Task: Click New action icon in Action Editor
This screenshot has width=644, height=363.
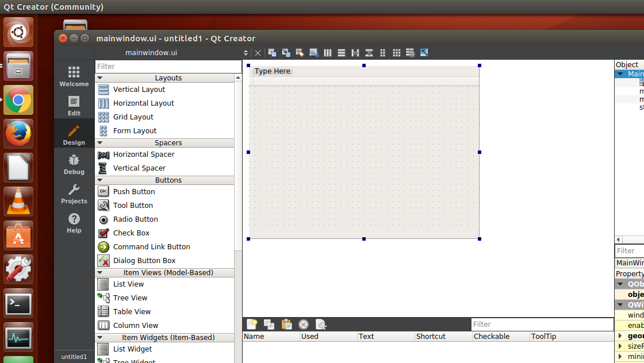Action: [251, 325]
